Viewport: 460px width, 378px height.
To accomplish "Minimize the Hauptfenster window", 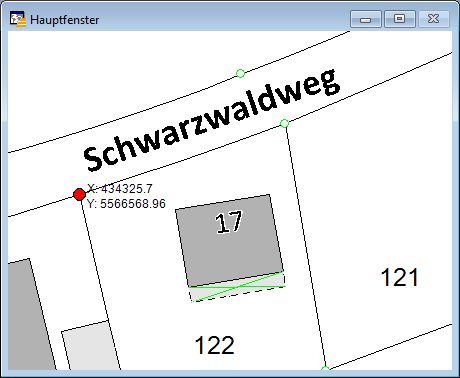I will (x=366, y=19).
